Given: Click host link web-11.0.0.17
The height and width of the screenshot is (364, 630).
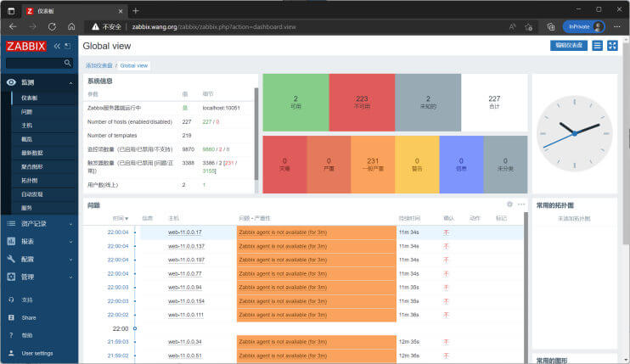Looking at the screenshot, I should click(185, 232).
